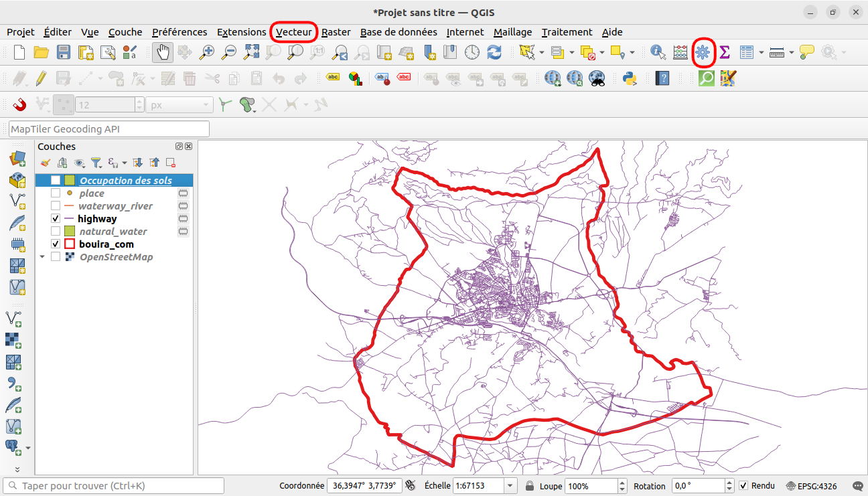Image resolution: width=868 pixels, height=496 pixels.
Task: Click the yellow abc labeling options icon
Action: click(333, 78)
